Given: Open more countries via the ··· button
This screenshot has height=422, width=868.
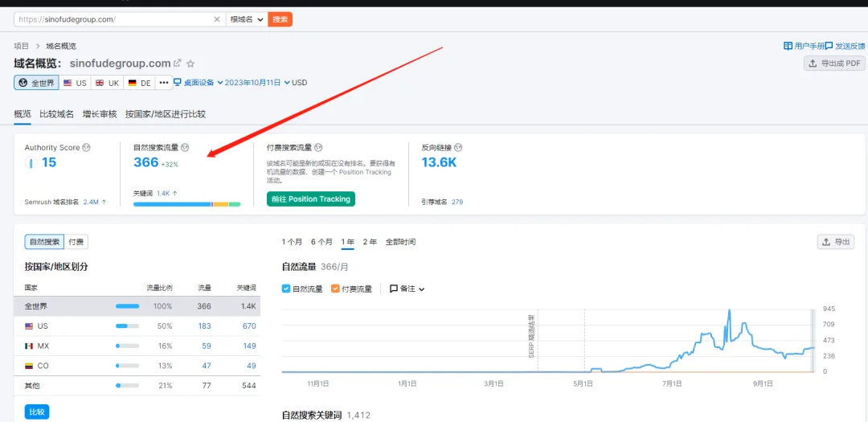Looking at the screenshot, I should (x=163, y=83).
